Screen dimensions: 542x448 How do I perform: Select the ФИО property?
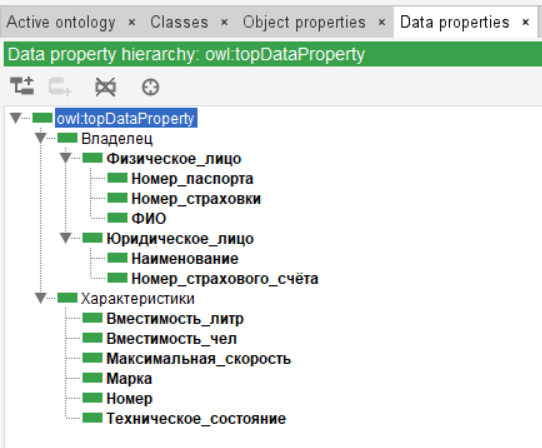pyautogui.click(x=149, y=218)
